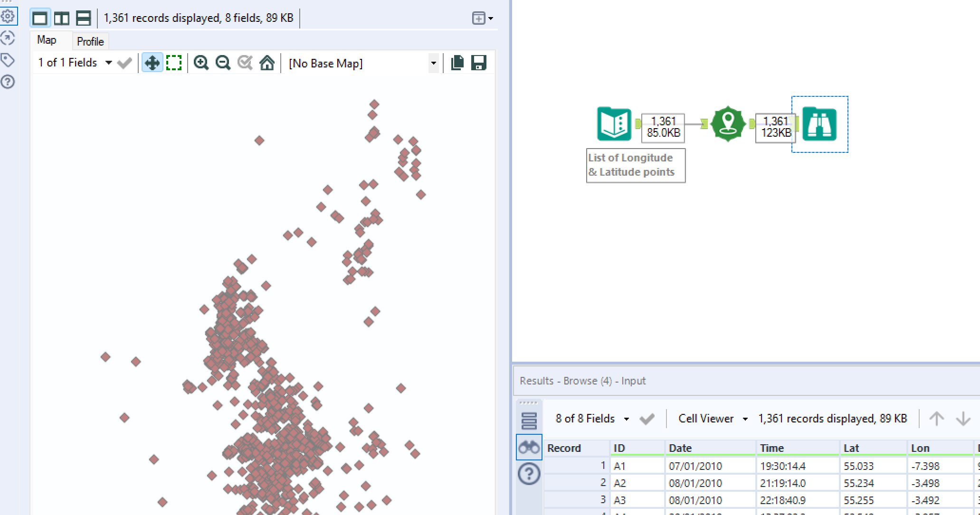Expand the 1 of 1 Fields dropdown

pos(108,63)
